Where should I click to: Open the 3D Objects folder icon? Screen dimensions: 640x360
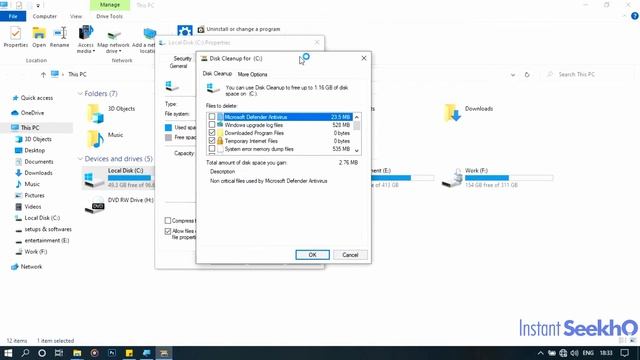(x=95, y=113)
